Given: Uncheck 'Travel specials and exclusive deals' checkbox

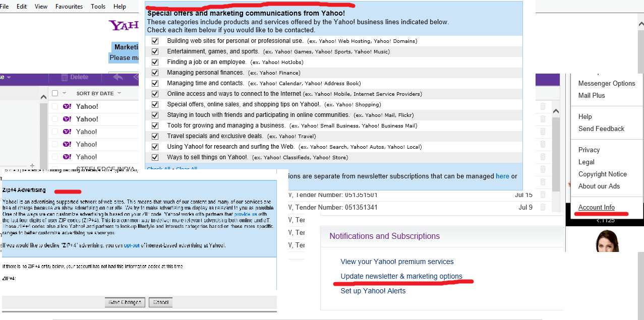Looking at the screenshot, I should (x=155, y=136).
